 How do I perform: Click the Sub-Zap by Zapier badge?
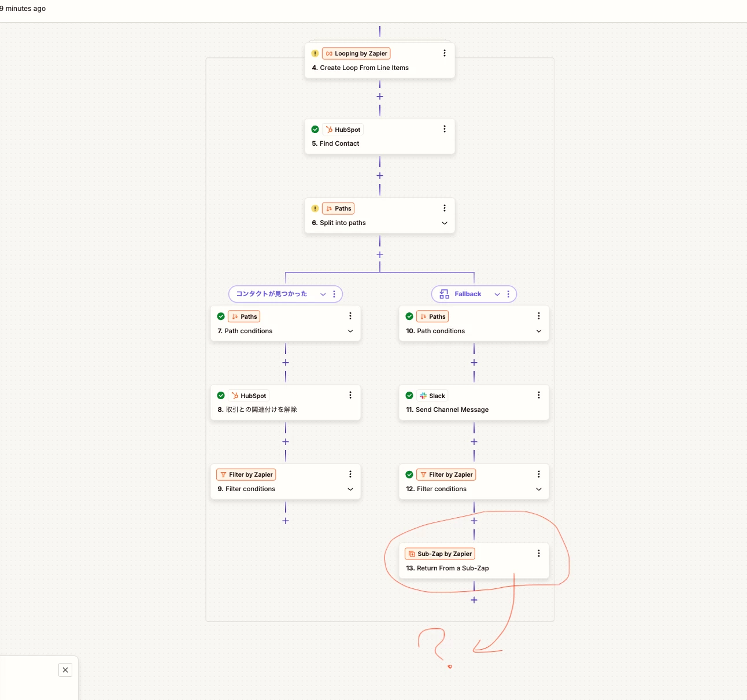click(x=440, y=554)
